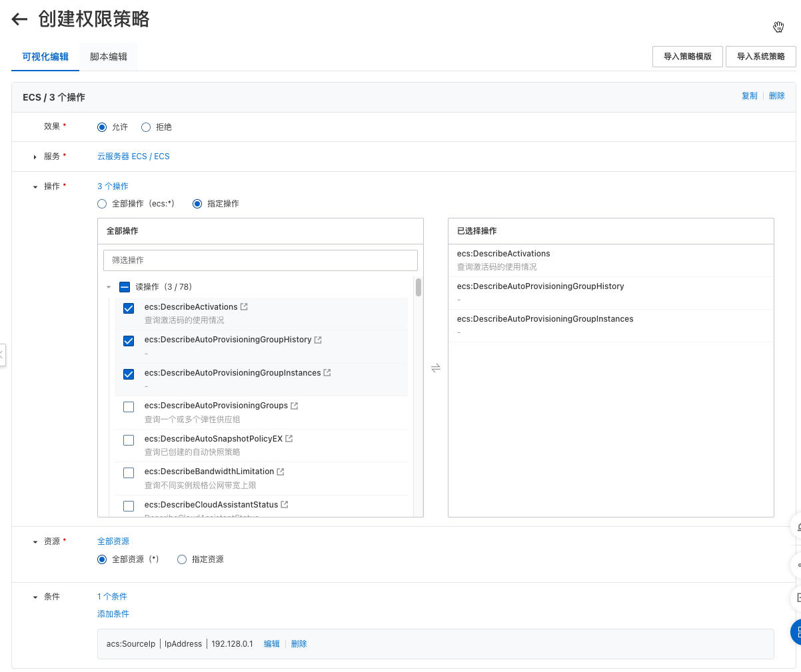Click the 筛选操作 filter input field

260,260
